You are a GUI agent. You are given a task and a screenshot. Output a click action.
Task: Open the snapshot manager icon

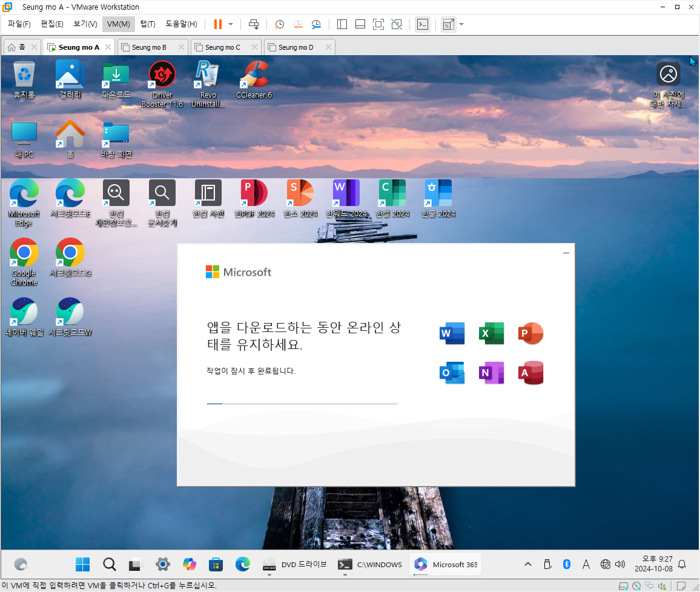click(x=316, y=25)
